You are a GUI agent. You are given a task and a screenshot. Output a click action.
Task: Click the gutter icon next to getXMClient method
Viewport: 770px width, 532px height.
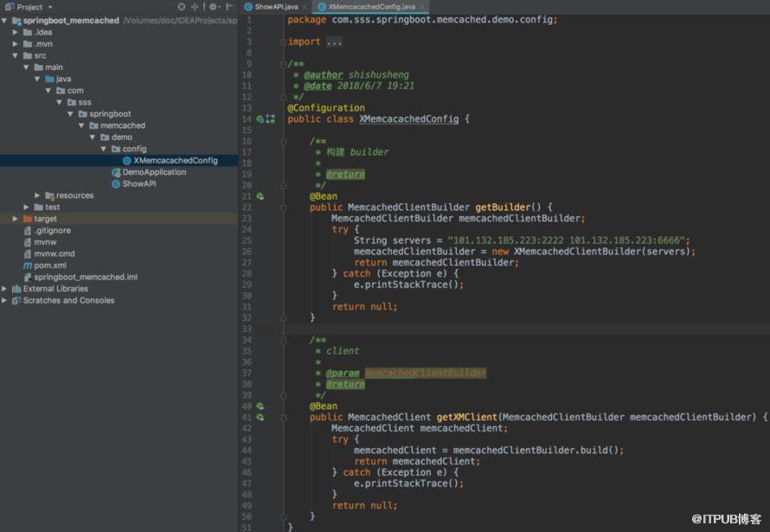coord(260,418)
